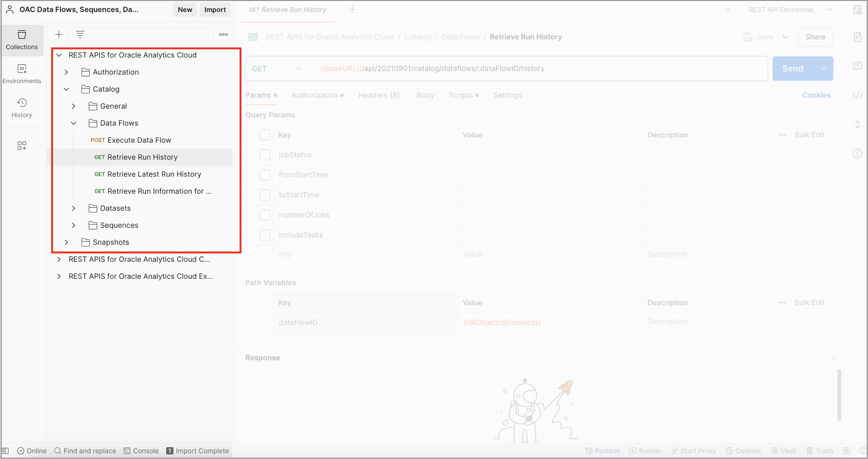
Task: Click the Find and replace icon
Action: [58, 451]
